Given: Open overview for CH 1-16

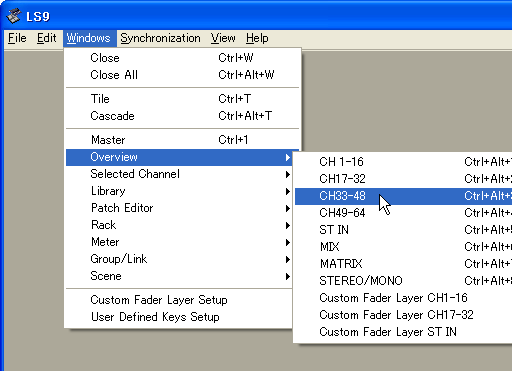Looking at the screenshot, I should (x=403, y=162).
